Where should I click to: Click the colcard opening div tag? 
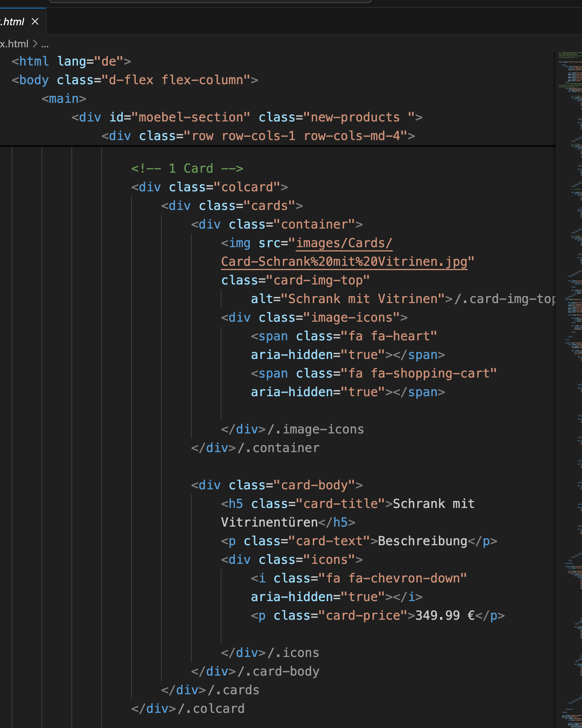(x=210, y=187)
